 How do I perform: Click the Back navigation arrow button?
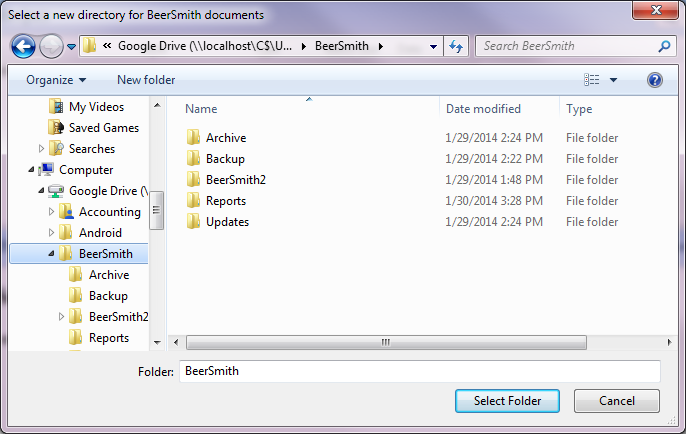[23, 46]
